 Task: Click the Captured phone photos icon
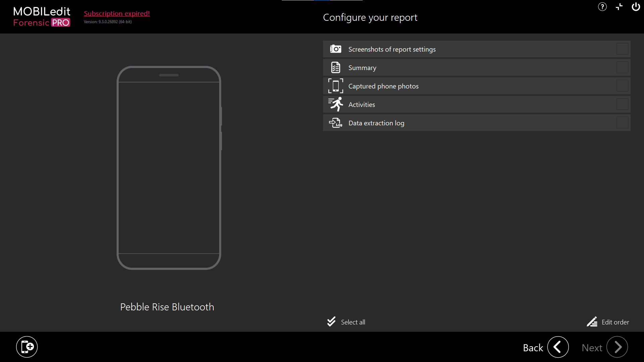point(335,86)
